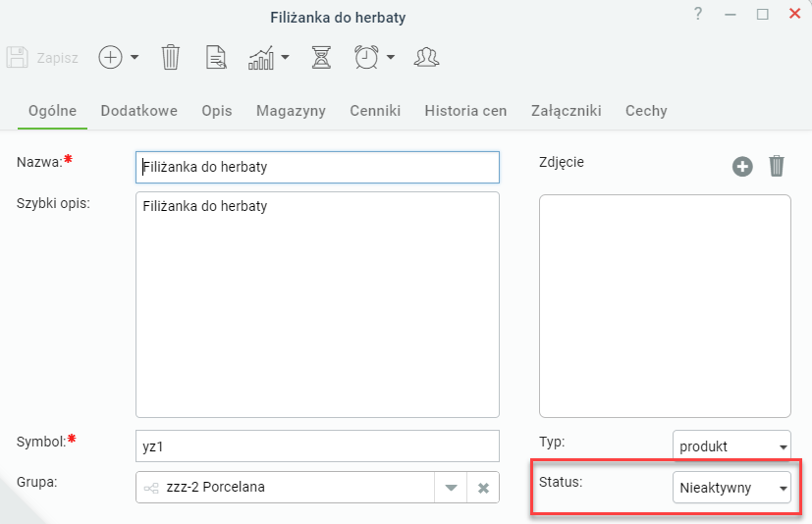Focus the Nazwa input field

(317, 167)
